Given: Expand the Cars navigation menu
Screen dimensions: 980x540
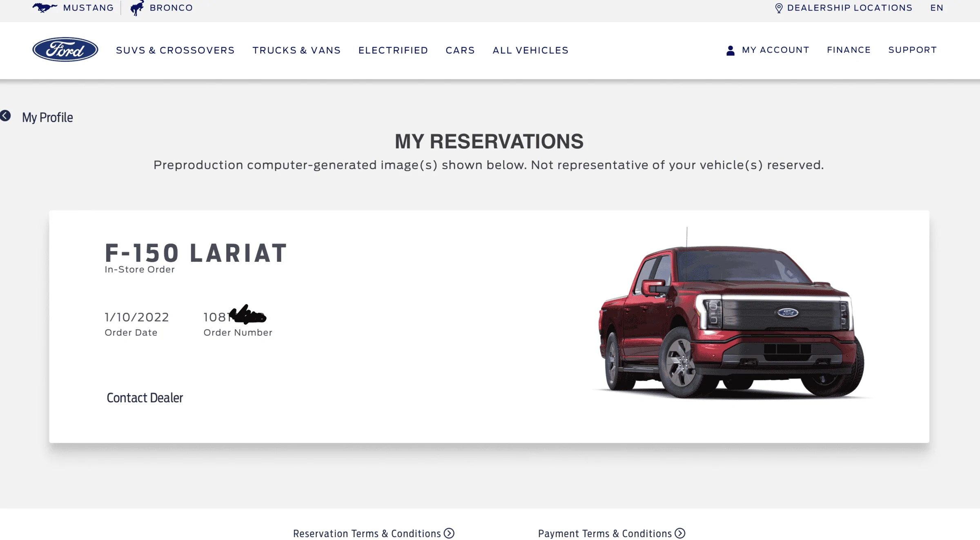Looking at the screenshot, I should tap(460, 50).
